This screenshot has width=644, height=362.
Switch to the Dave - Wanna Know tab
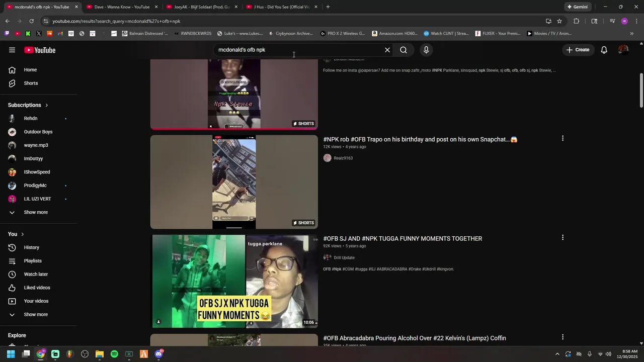122,7
